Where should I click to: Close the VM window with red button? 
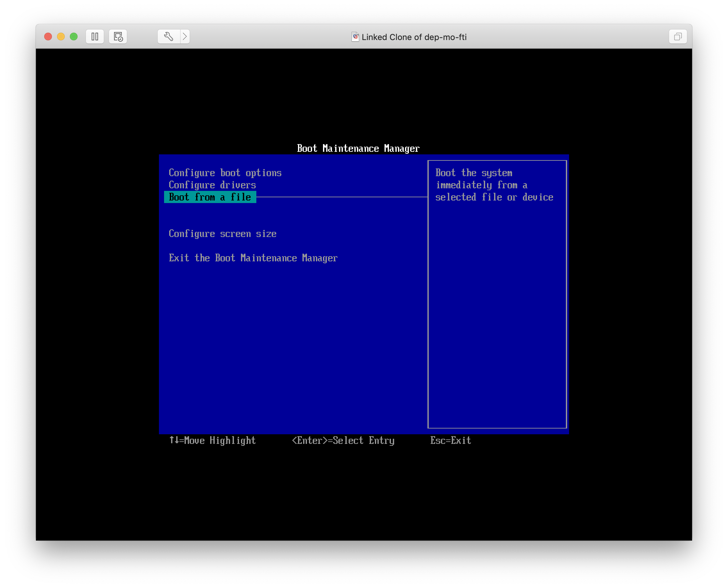click(48, 37)
